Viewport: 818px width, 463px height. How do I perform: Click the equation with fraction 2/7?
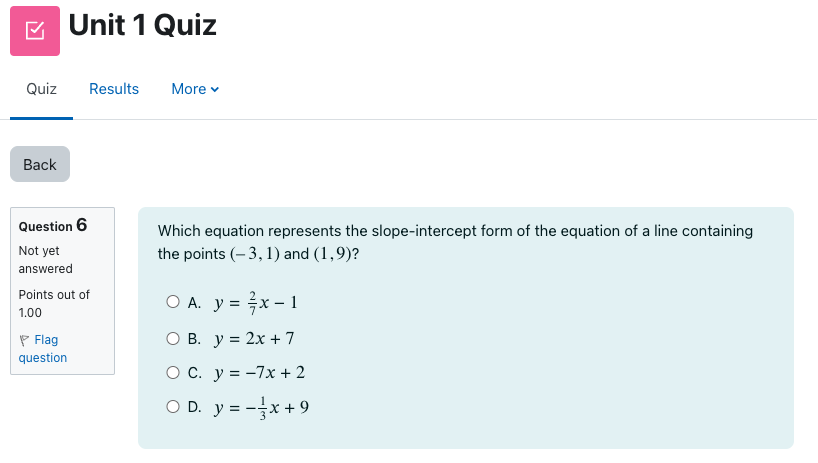[x=256, y=301]
